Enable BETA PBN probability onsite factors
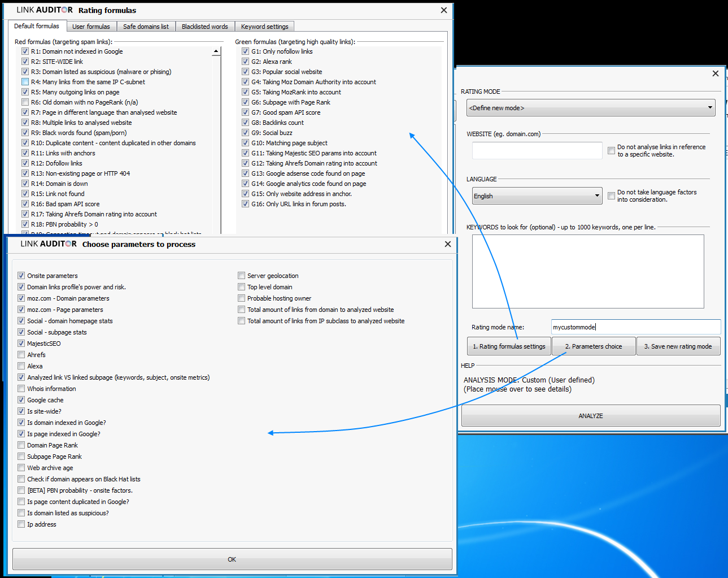728x578 pixels. [21, 490]
